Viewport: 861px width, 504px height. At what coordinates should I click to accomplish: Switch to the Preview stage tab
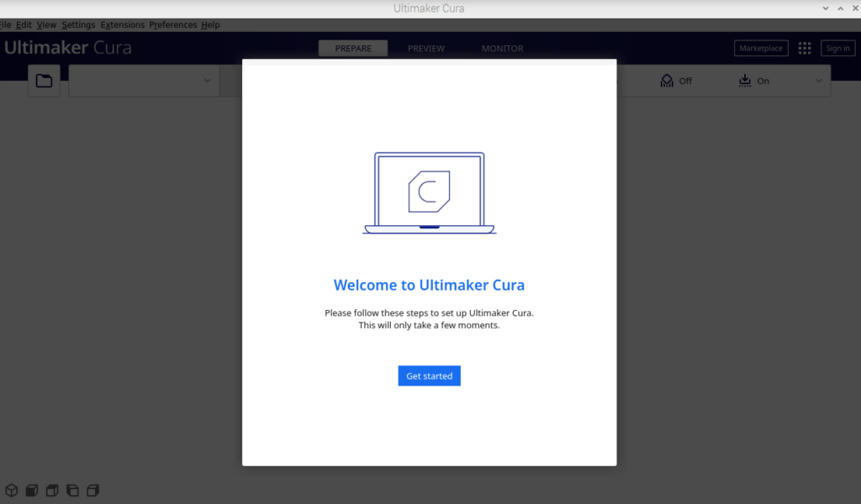[x=426, y=49]
